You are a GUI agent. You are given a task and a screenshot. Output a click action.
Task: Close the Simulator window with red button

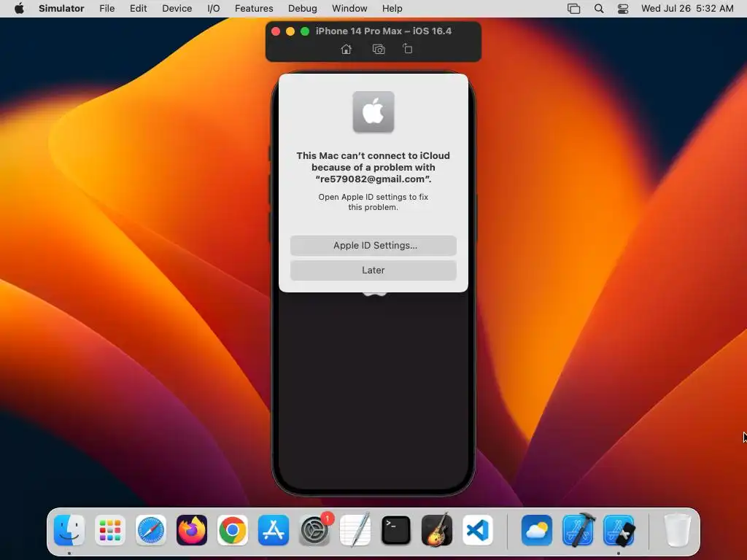275,31
